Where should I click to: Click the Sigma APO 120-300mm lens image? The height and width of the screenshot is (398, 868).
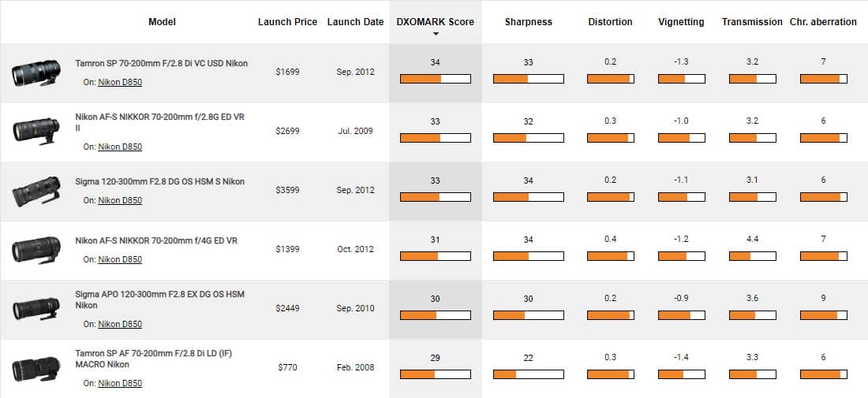[36, 309]
